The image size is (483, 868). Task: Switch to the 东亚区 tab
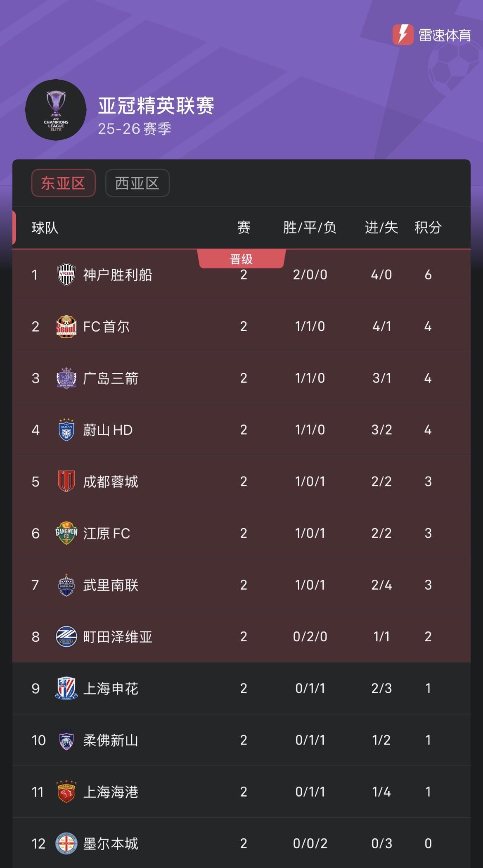point(63,183)
